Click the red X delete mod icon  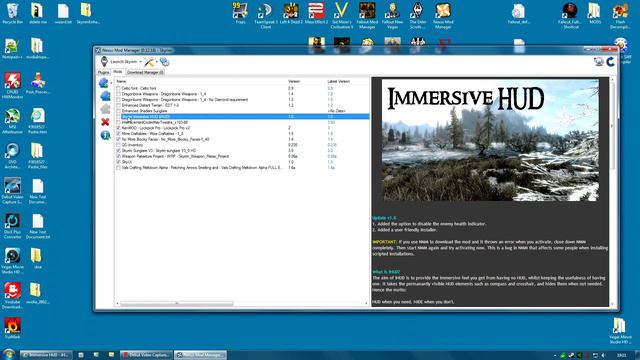click(x=105, y=122)
